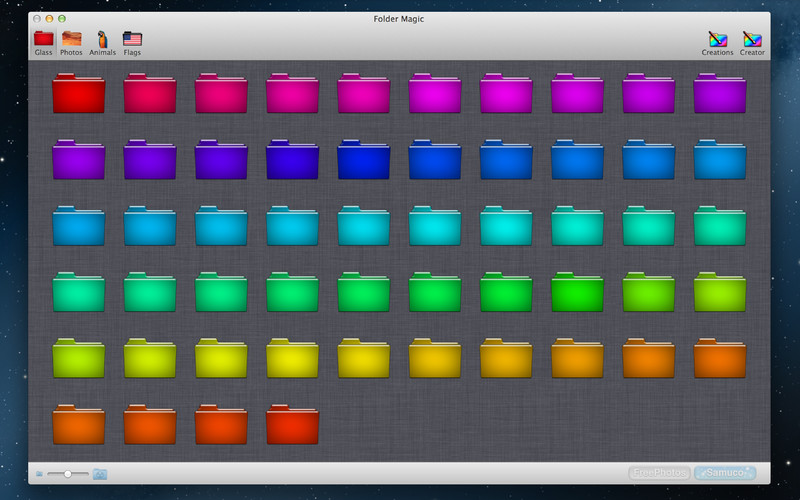Click the large folder size icon

(100, 474)
